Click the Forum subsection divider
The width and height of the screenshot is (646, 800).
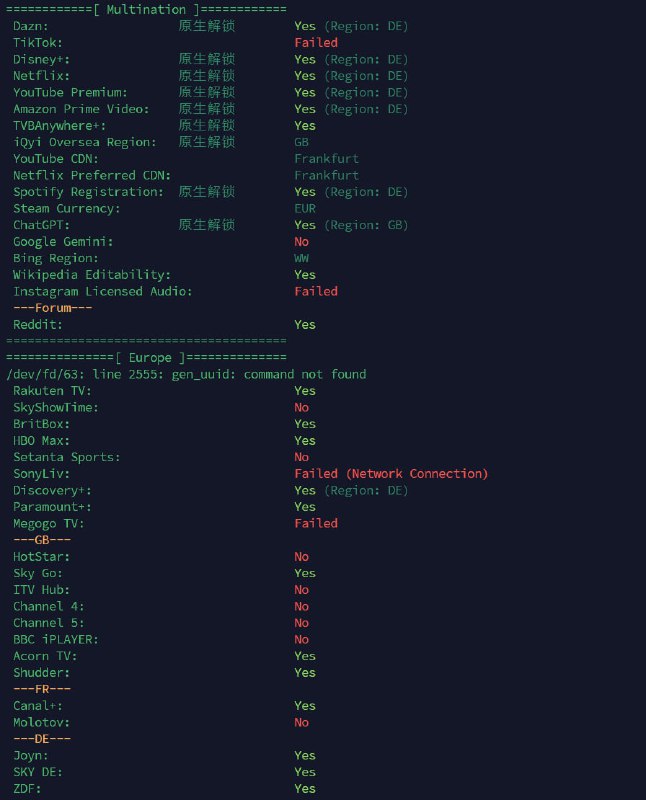[x=53, y=308]
